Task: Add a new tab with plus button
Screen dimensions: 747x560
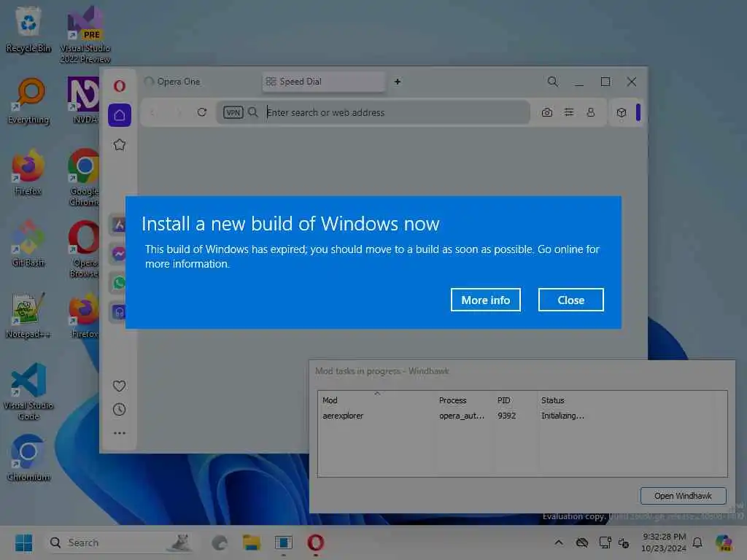Action: click(398, 82)
